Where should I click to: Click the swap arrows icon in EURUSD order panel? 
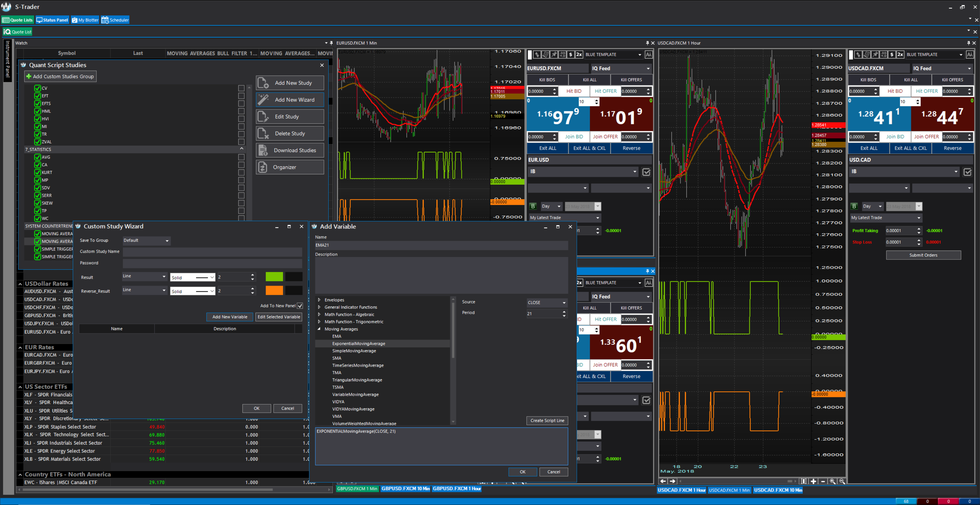click(x=537, y=55)
